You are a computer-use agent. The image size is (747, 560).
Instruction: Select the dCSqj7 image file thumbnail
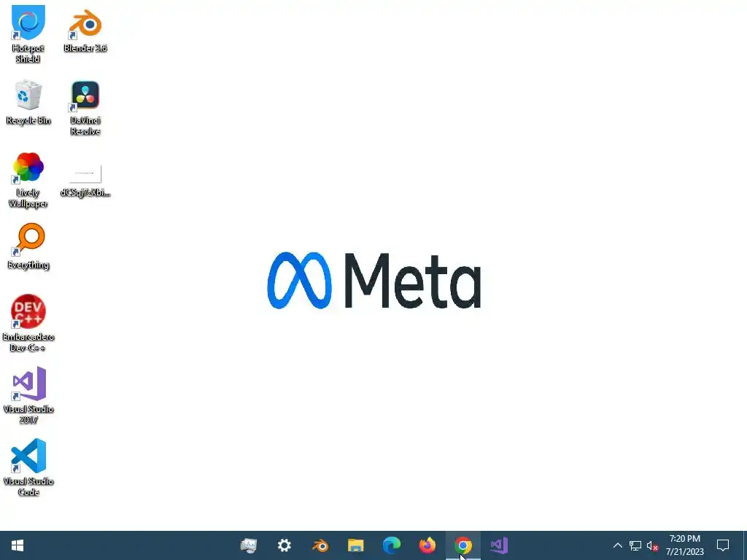(85, 181)
